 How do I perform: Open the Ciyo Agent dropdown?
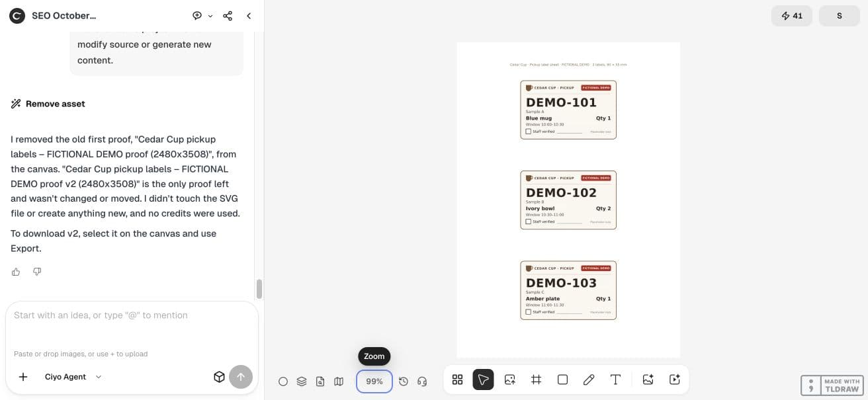click(73, 377)
